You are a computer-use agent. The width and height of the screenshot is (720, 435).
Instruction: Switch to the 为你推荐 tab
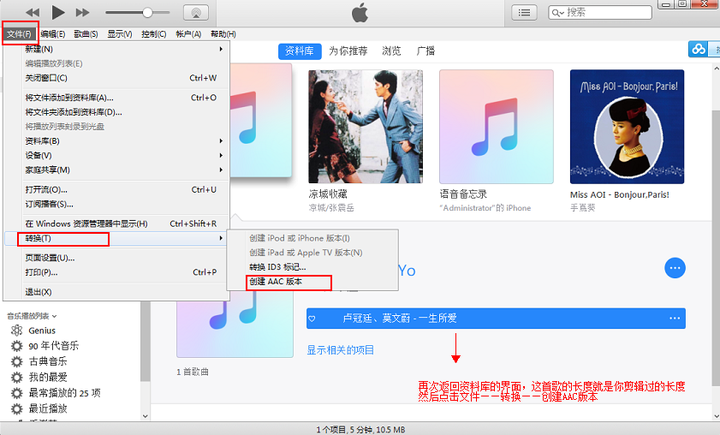coord(348,51)
